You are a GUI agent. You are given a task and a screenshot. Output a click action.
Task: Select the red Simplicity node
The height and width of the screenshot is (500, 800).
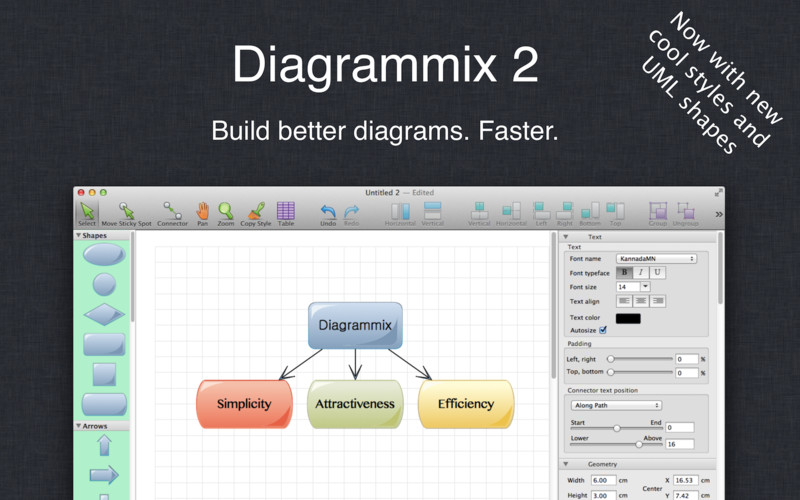244,404
